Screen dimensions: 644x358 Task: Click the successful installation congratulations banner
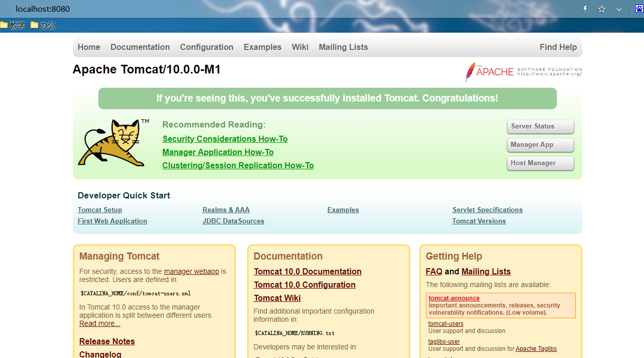pos(327,98)
